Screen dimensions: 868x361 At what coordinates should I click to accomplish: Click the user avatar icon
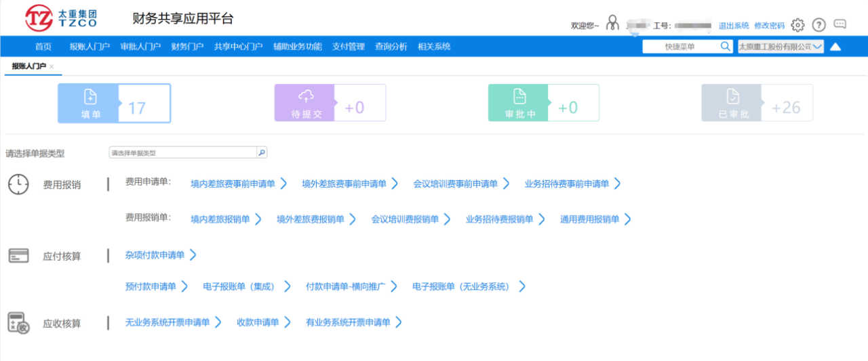[612, 24]
